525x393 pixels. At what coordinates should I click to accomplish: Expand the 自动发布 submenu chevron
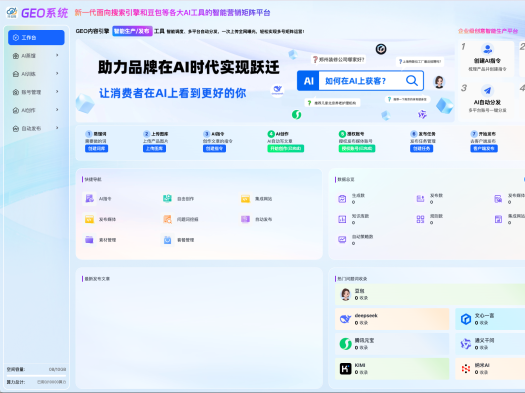pyautogui.click(x=57, y=128)
